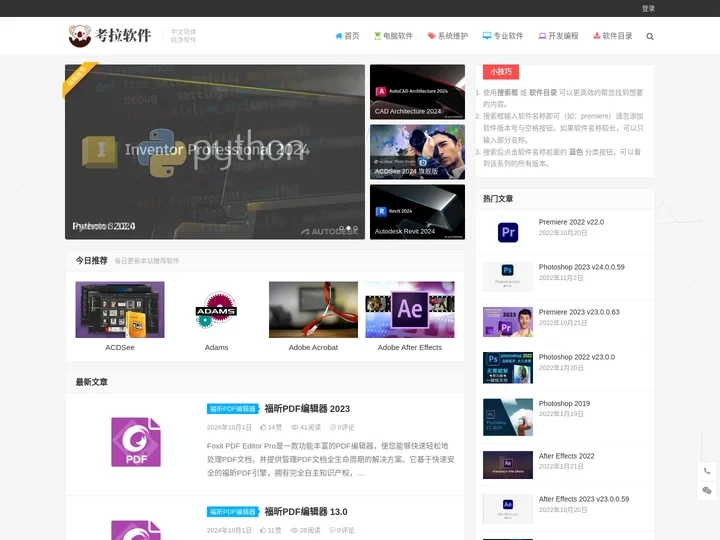Open Photoshop 2019 article link
The width and height of the screenshot is (720, 540).
tap(564, 403)
